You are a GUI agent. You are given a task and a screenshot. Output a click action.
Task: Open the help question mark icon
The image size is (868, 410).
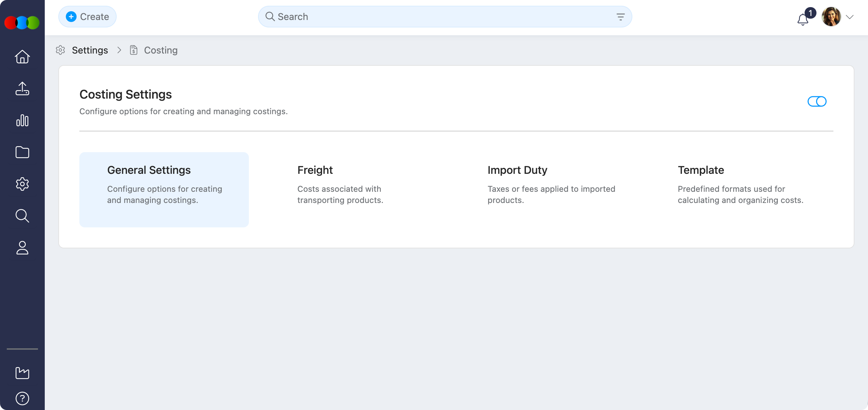22,398
